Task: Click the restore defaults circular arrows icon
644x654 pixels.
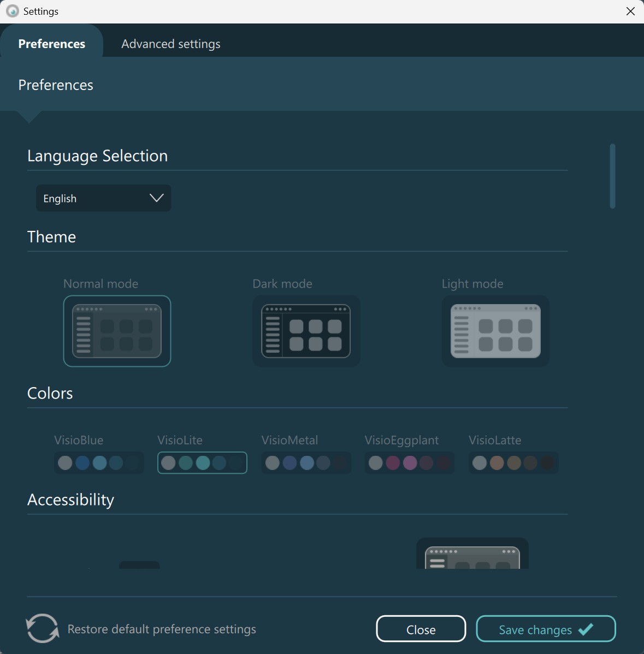Action: (x=42, y=629)
